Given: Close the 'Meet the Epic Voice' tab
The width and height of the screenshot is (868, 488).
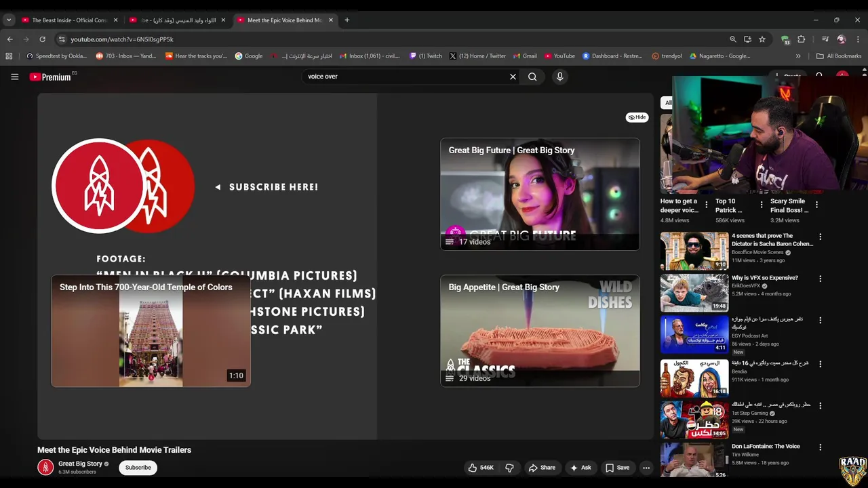Looking at the screenshot, I should click(331, 20).
